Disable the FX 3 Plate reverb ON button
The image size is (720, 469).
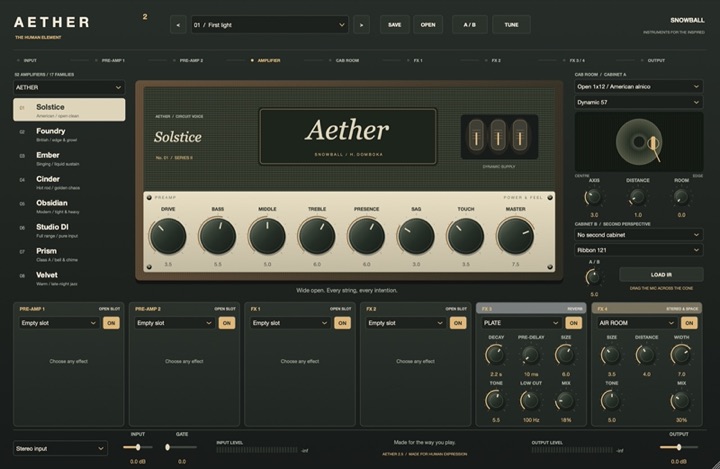tap(574, 323)
